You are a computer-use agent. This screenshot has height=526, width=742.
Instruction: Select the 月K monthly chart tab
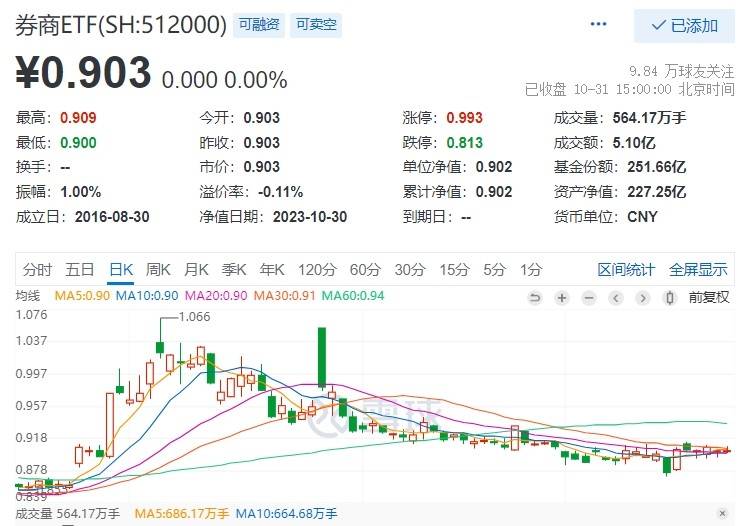[x=197, y=269]
